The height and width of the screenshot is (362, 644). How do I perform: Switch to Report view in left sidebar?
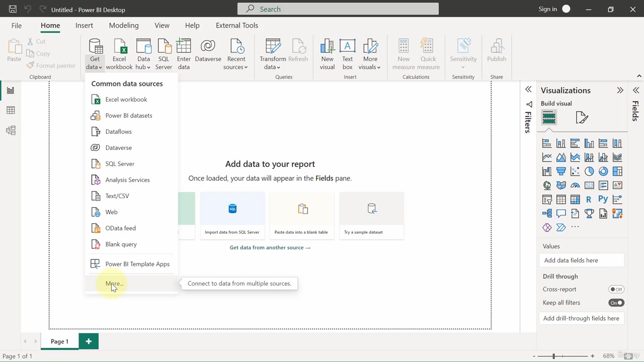click(x=11, y=90)
